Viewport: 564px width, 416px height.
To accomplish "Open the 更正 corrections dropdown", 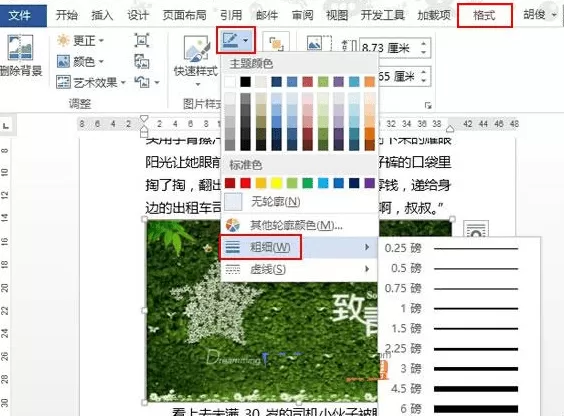I will pyautogui.click(x=80, y=40).
